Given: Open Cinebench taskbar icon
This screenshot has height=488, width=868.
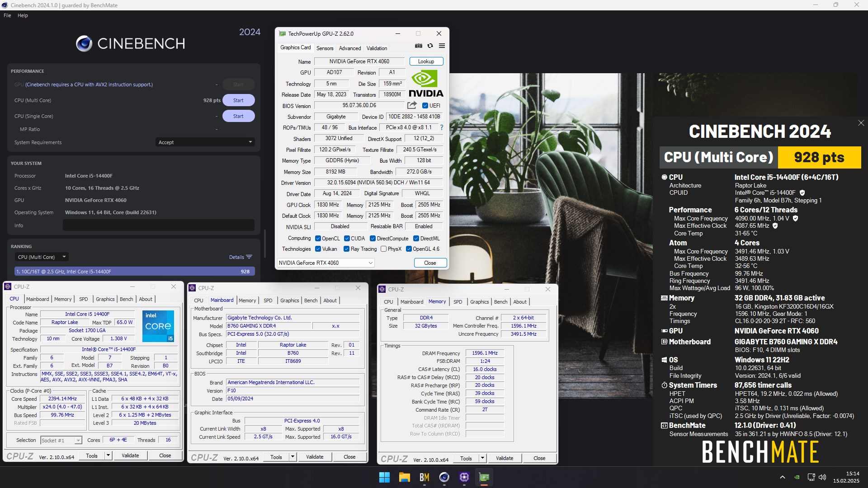Looking at the screenshot, I should tap(444, 477).
